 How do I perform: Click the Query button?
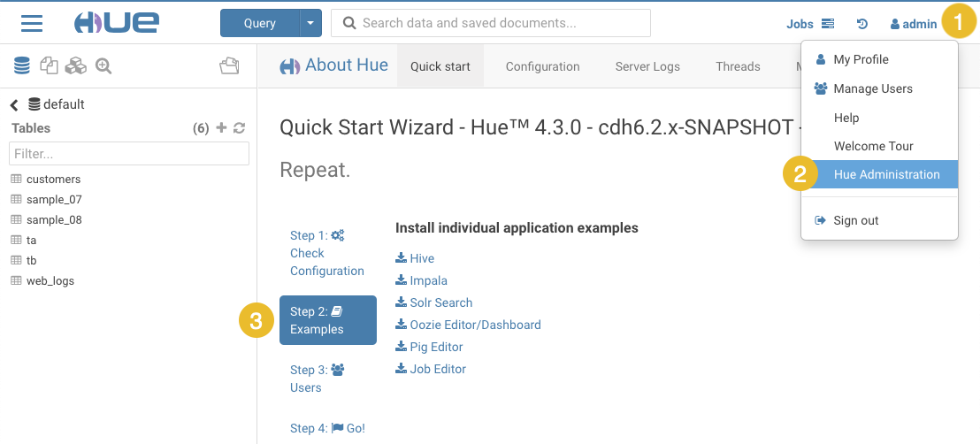(259, 23)
